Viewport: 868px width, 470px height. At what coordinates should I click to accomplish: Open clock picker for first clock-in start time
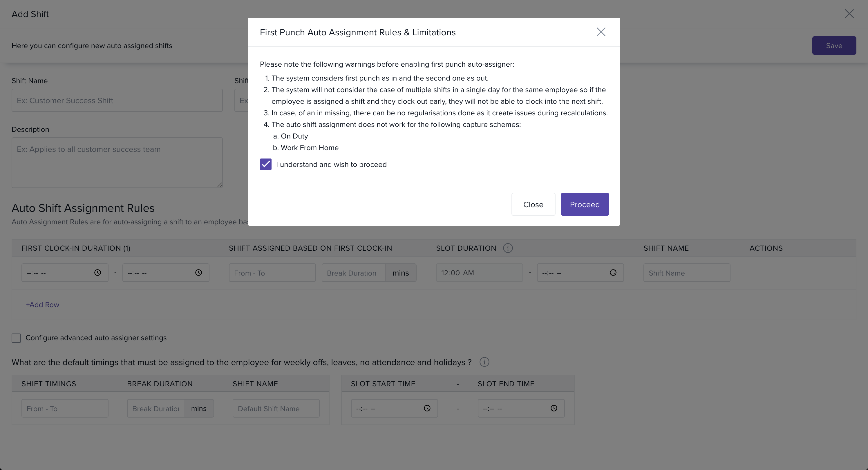(98, 273)
